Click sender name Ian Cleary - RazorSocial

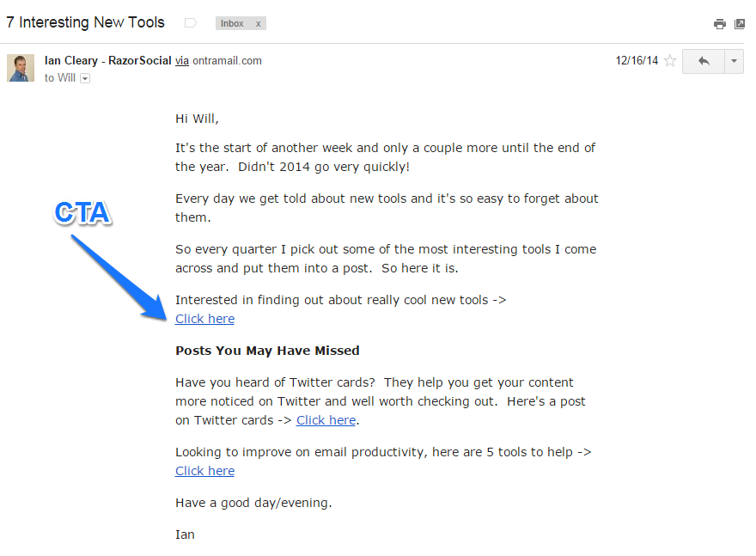tap(107, 61)
